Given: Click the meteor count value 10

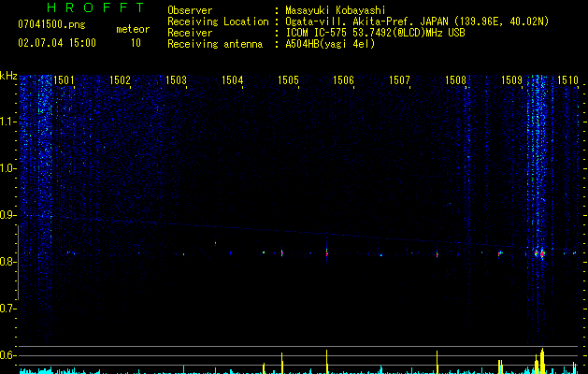Looking at the screenshot, I should pyautogui.click(x=136, y=43).
